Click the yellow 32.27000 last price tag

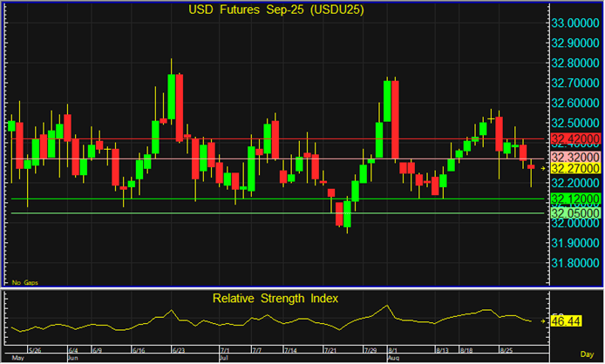coord(574,167)
